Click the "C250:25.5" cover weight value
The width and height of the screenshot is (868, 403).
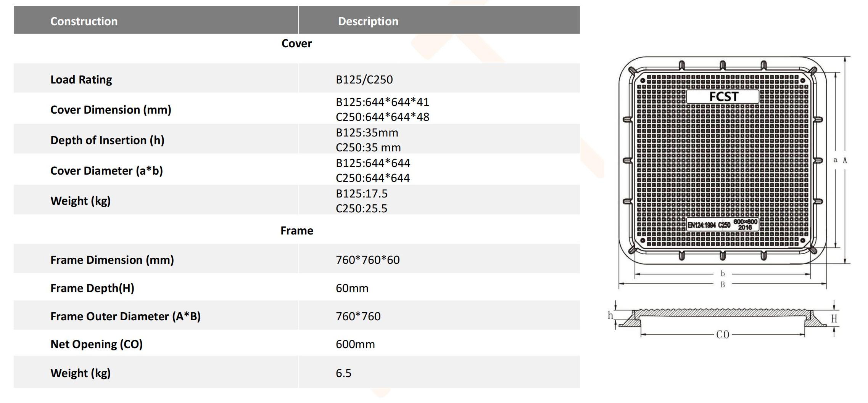tap(361, 209)
